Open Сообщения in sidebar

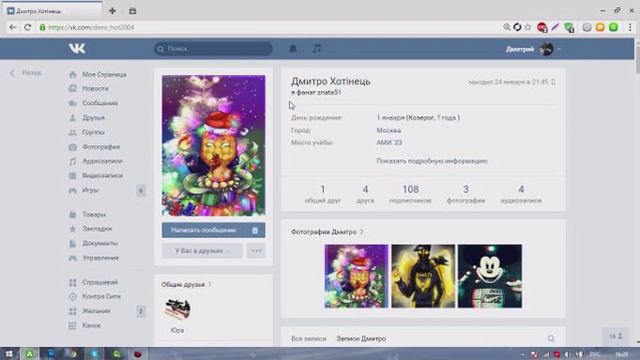click(100, 103)
